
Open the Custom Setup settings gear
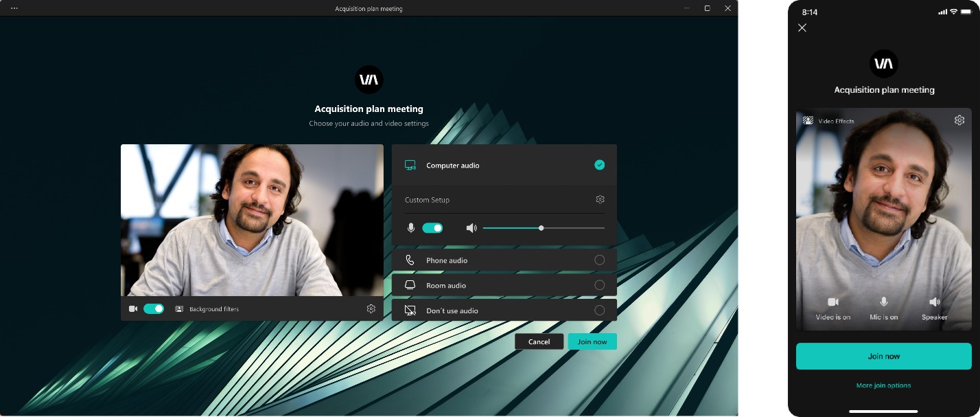pos(600,199)
